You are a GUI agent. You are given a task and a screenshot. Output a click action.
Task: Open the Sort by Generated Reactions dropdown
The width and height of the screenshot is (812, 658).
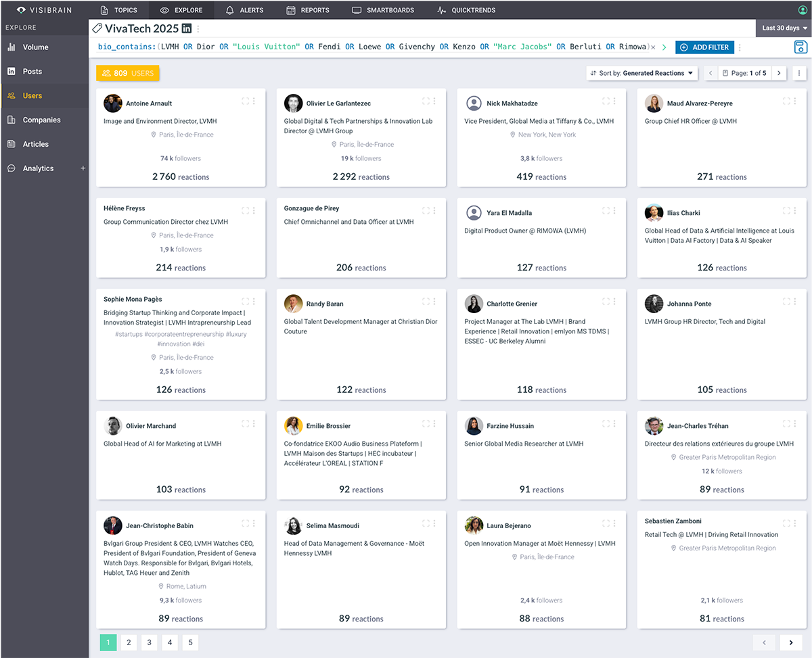pyautogui.click(x=641, y=72)
